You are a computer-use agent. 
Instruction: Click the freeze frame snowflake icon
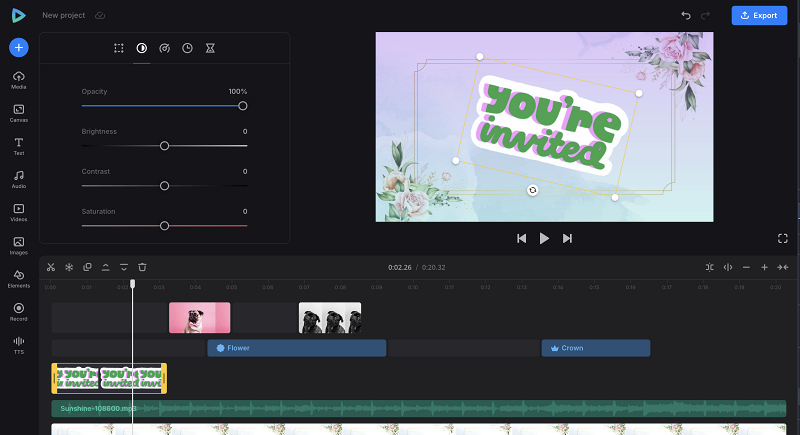click(x=69, y=267)
